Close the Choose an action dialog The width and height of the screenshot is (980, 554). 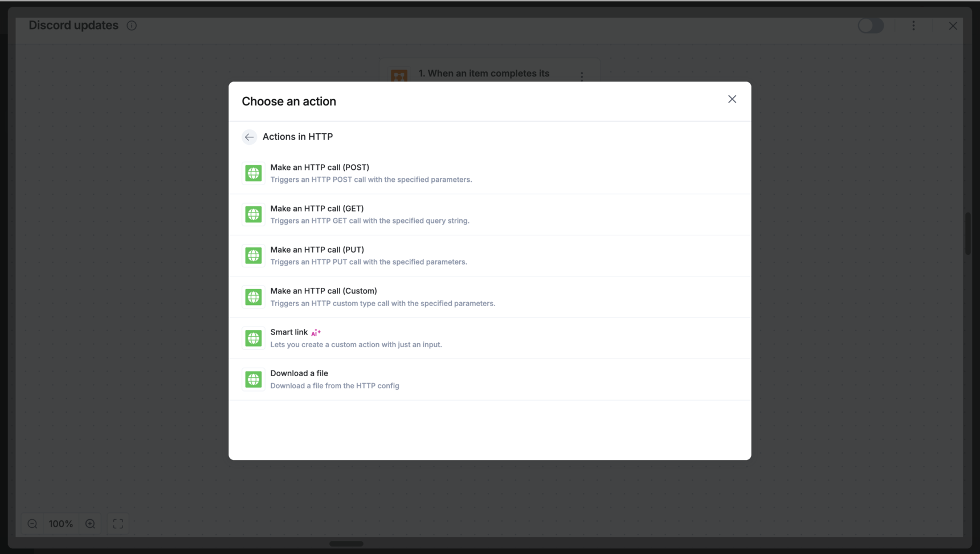(732, 99)
